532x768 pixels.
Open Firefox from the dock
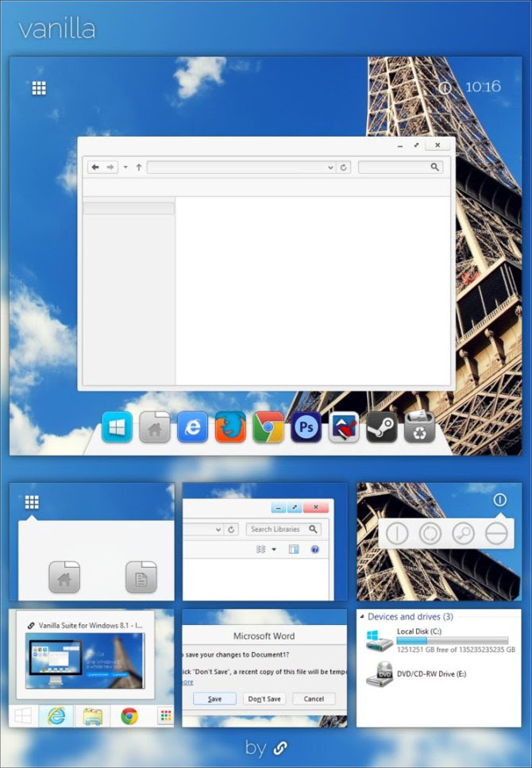230,427
